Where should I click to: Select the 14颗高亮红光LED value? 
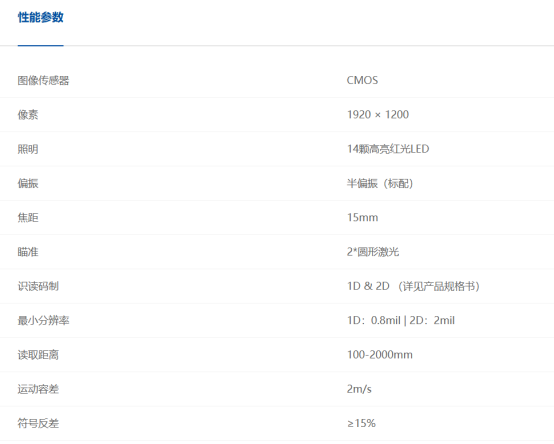click(x=388, y=149)
